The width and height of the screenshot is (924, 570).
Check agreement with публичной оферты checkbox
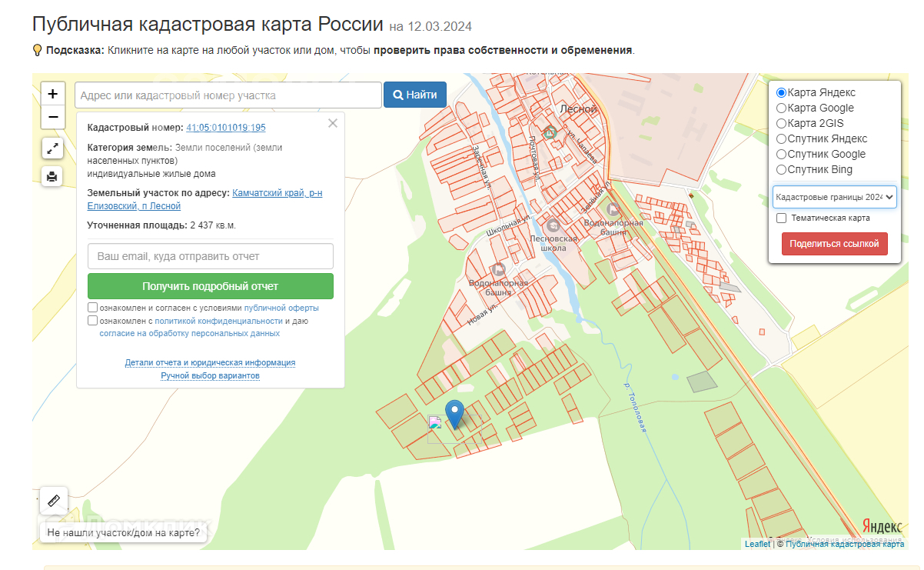93,308
